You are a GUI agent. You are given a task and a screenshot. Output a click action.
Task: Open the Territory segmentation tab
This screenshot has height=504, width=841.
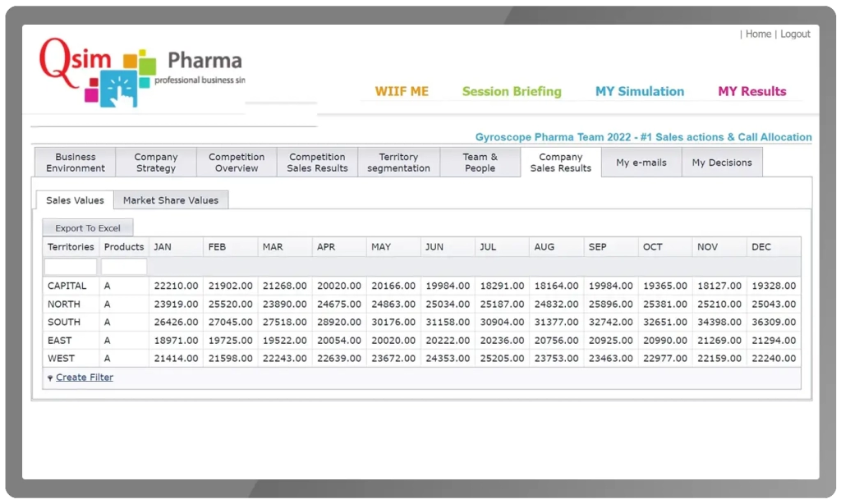[398, 163]
